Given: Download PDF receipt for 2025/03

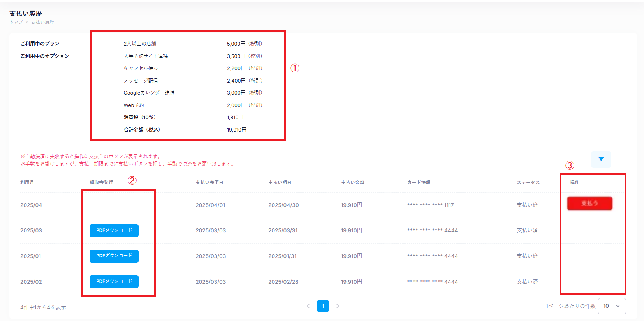Looking at the screenshot, I should (114, 230).
